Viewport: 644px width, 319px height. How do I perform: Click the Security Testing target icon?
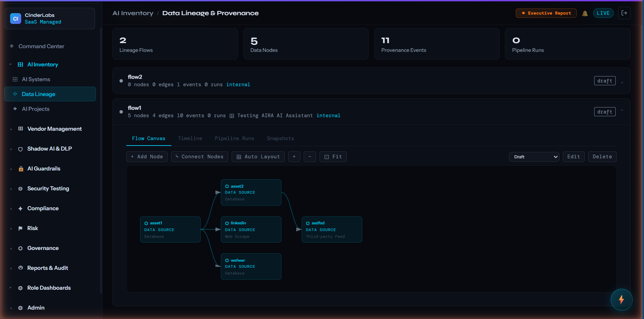tap(21, 189)
